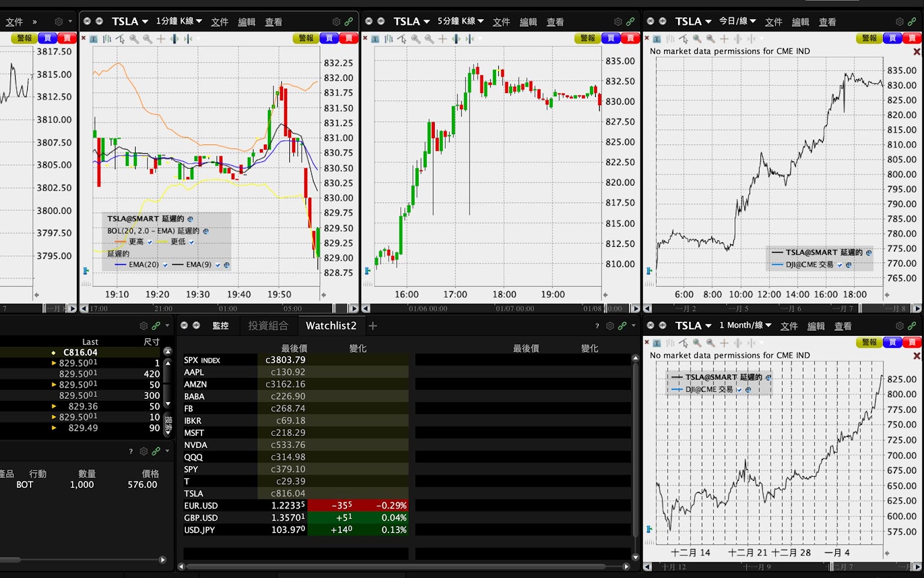Toggle EMA(20) line checkbox
Screen dimensions: 924x578
click(x=165, y=265)
